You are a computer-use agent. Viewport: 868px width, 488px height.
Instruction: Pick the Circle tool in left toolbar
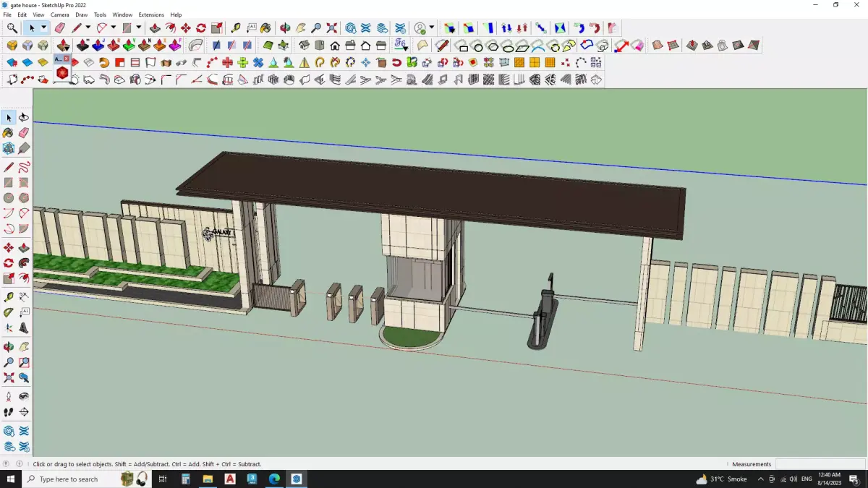pyautogui.click(x=9, y=197)
